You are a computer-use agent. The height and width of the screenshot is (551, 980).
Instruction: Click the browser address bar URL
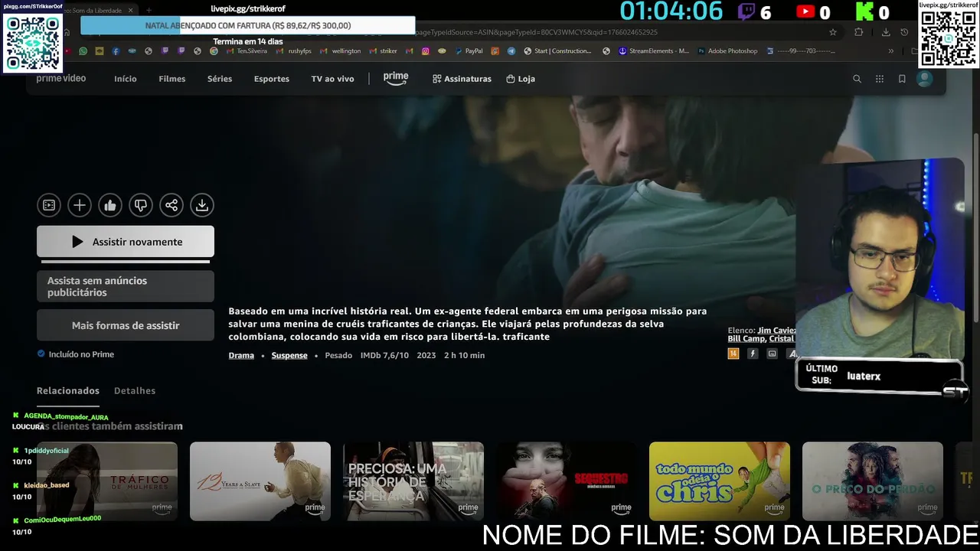536,32
